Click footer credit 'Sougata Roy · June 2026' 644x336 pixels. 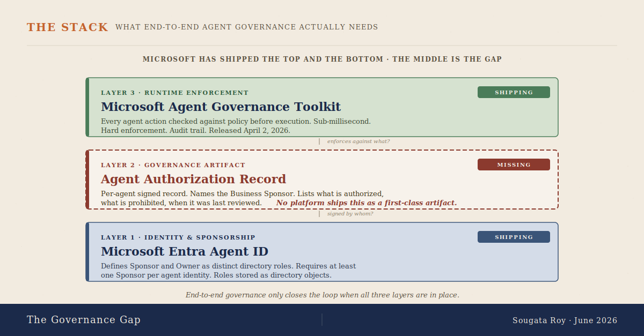pyautogui.click(x=565, y=320)
